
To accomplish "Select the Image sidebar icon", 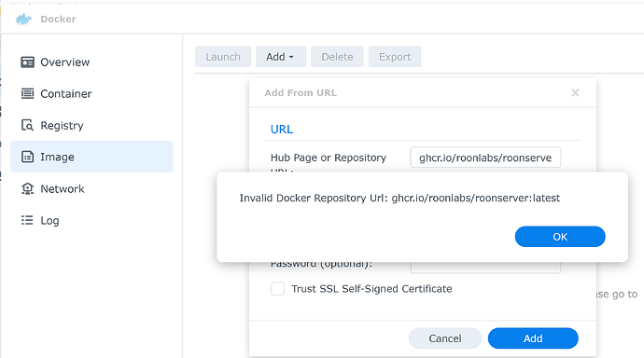I will tap(27, 157).
